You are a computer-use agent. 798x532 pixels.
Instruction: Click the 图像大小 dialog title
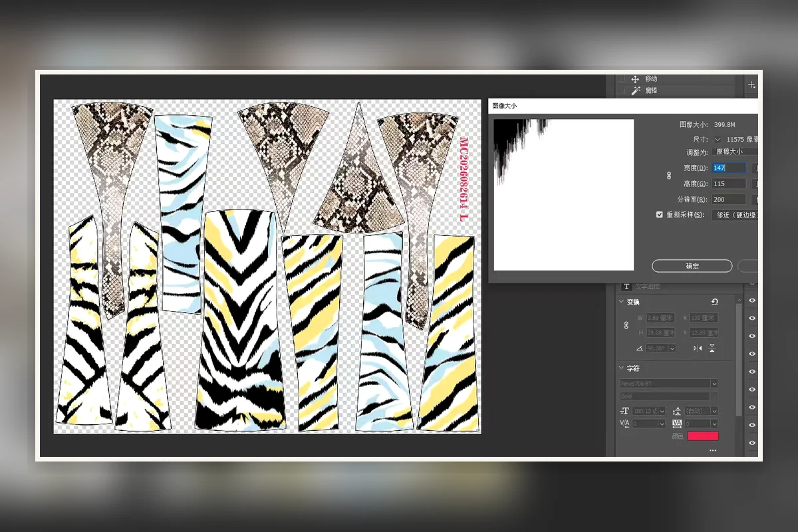[x=504, y=106]
